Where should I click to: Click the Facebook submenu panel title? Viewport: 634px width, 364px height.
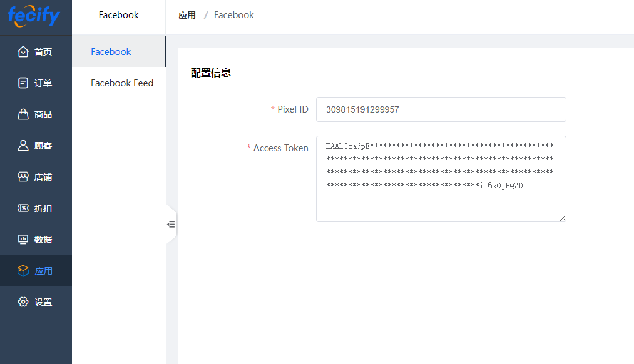(118, 15)
